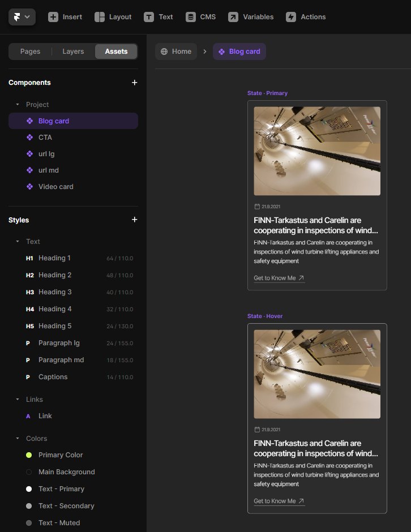The image size is (411, 532).
Task: Switch to the Layers tab
Action: pos(73,52)
